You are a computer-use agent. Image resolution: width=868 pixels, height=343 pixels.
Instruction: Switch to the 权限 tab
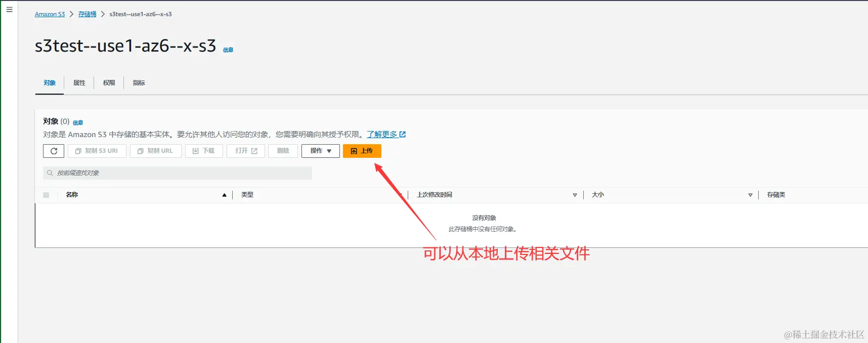[109, 83]
